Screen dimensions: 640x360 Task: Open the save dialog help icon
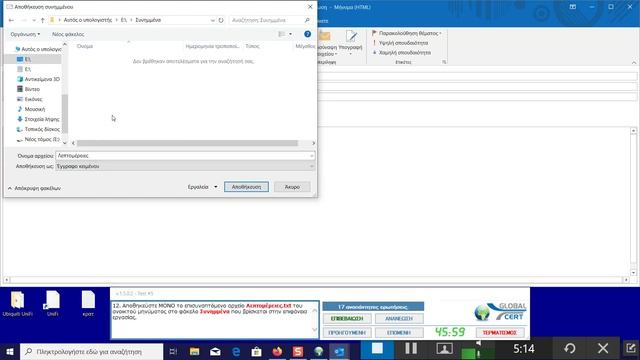coord(307,34)
